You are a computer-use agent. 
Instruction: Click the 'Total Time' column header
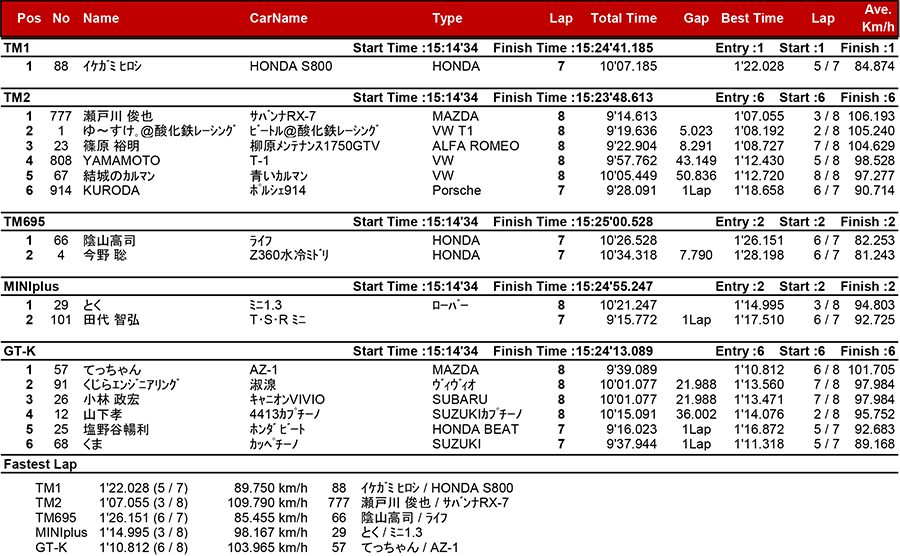coord(623,18)
